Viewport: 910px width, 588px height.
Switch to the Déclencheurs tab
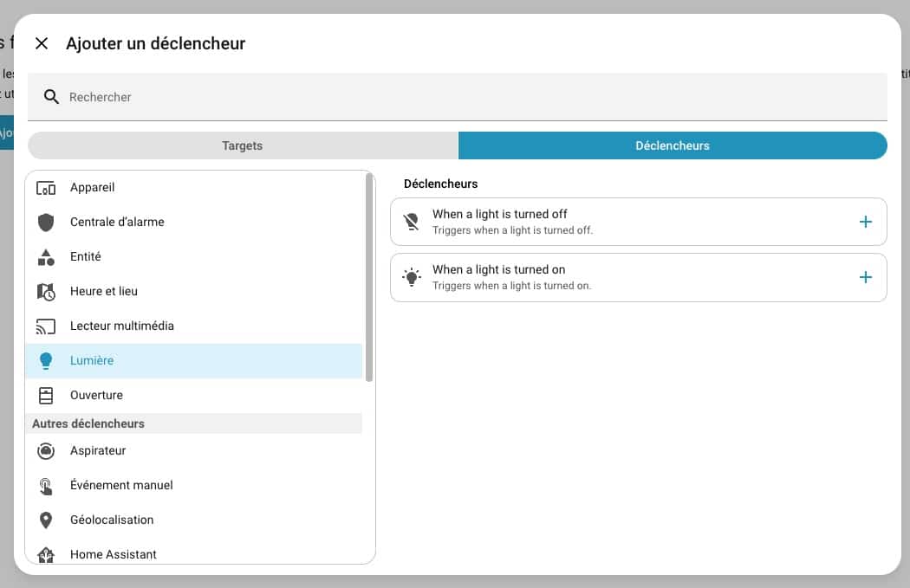[672, 145]
